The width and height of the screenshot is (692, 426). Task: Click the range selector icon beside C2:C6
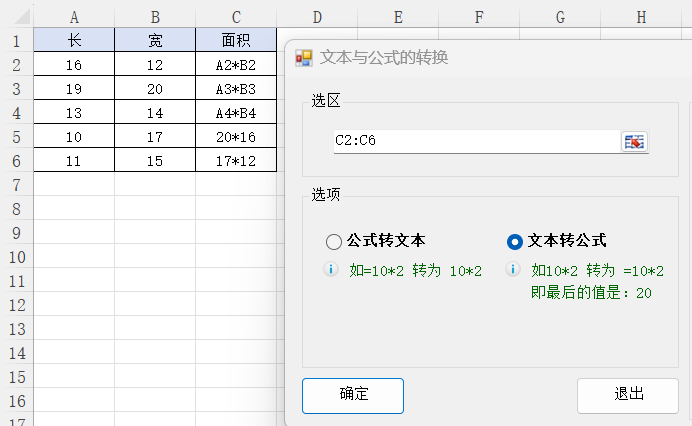(634, 142)
